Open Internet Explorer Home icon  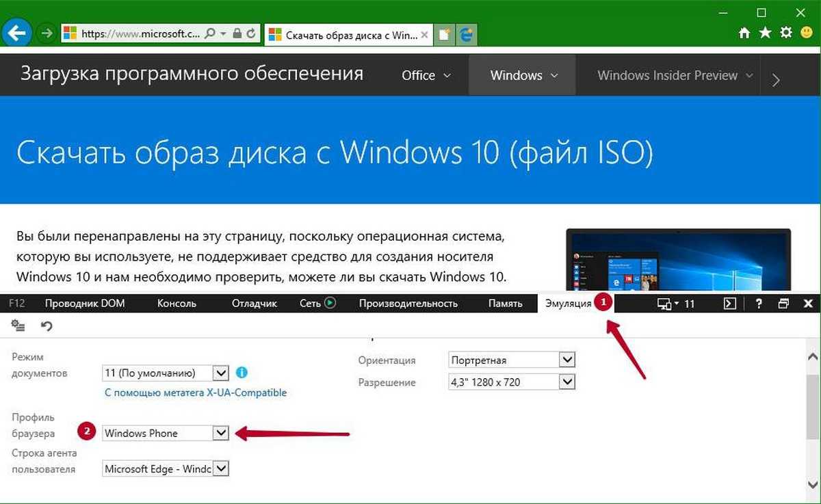[744, 33]
